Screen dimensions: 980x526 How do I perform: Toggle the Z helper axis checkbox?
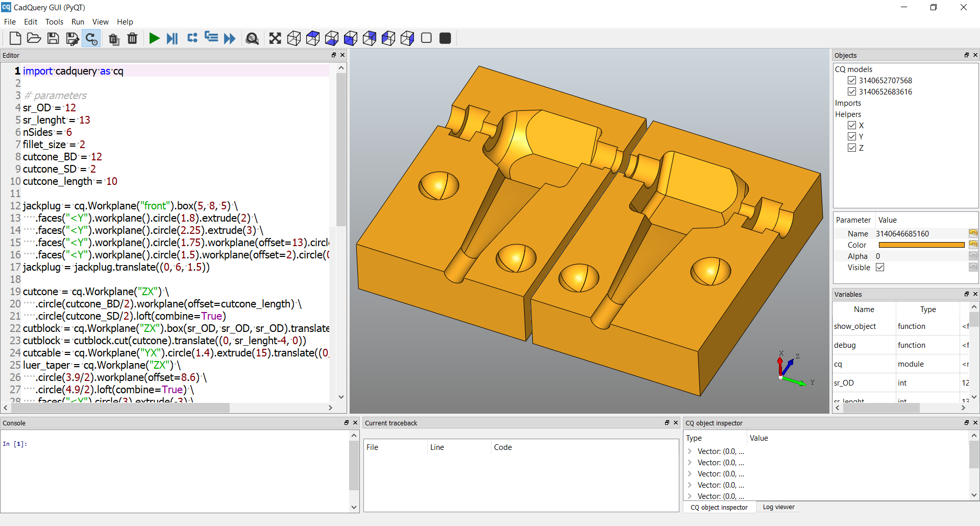[x=852, y=148]
